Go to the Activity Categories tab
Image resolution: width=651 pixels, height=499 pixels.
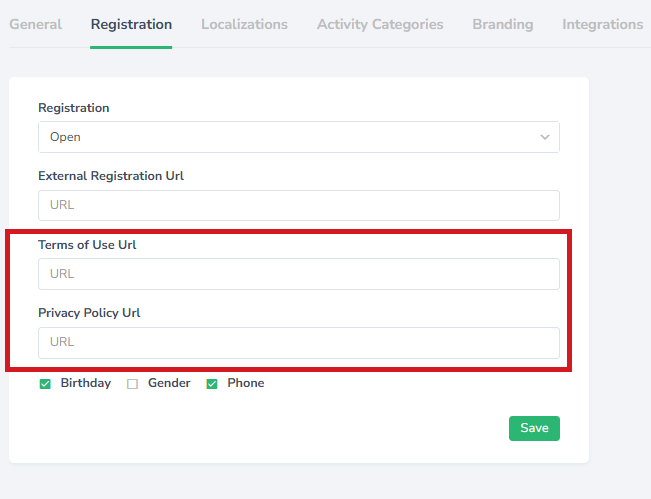[380, 24]
